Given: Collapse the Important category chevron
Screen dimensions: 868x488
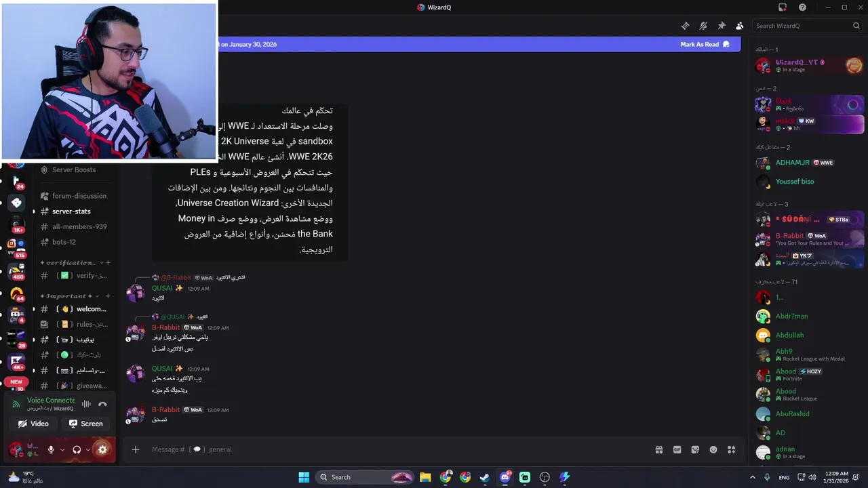Looking at the screenshot, I should pyautogui.click(x=98, y=296).
